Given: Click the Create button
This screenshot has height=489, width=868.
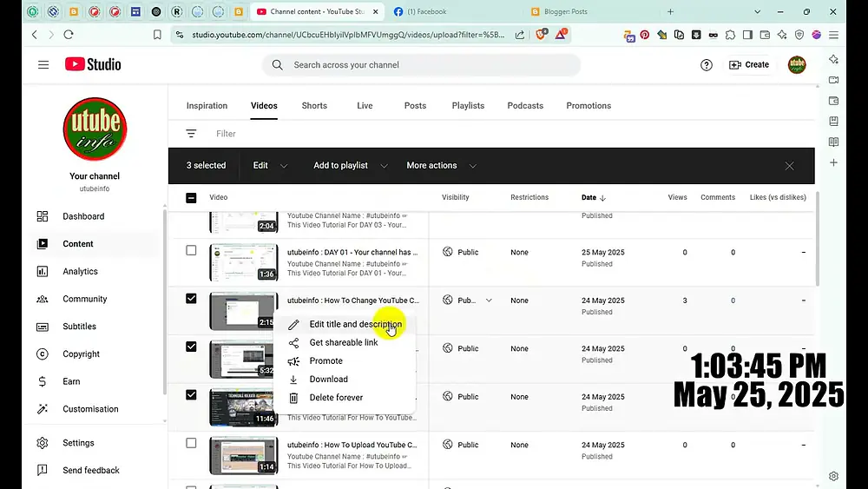Looking at the screenshot, I should 749,65.
